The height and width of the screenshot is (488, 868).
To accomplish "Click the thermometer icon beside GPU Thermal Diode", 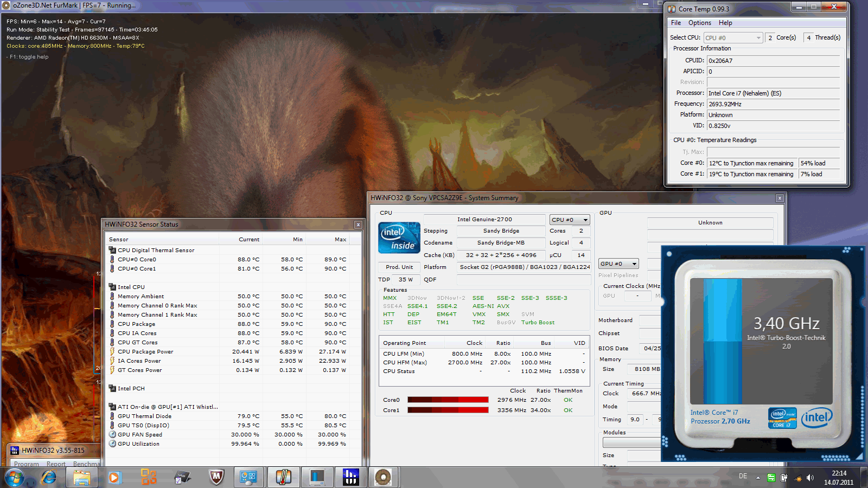I will pyautogui.click(x=112, y=416).
